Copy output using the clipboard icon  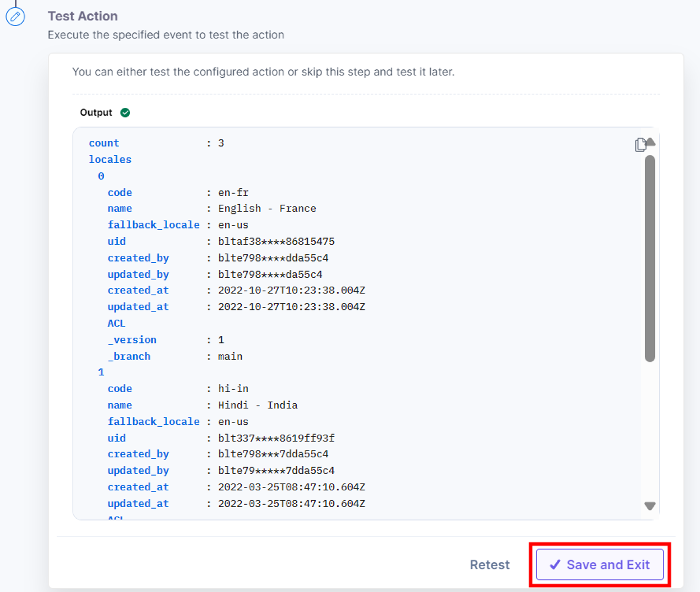(x=640, y=145)
